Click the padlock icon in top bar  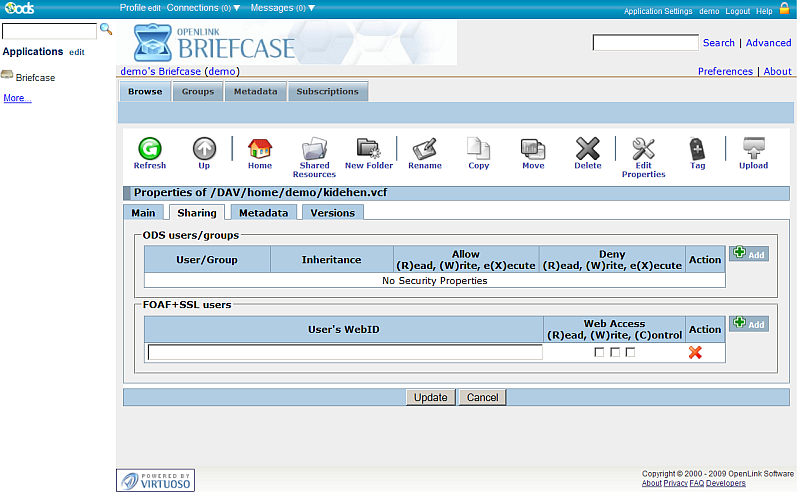click(x=784, y=8)
